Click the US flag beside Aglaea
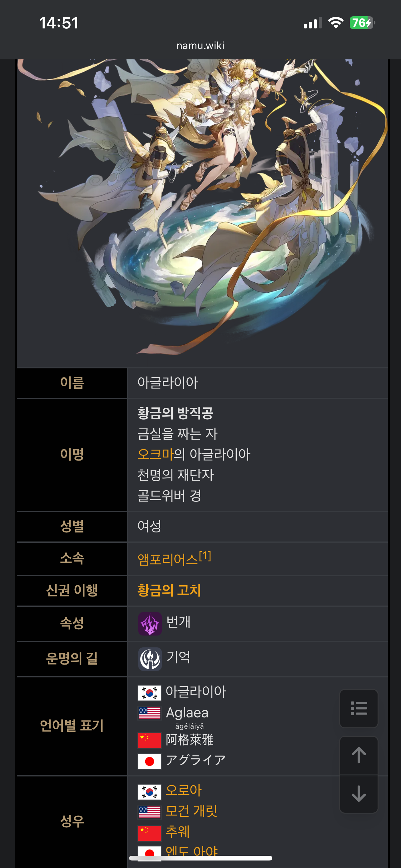The image size is (401, 868). [150, 713]
